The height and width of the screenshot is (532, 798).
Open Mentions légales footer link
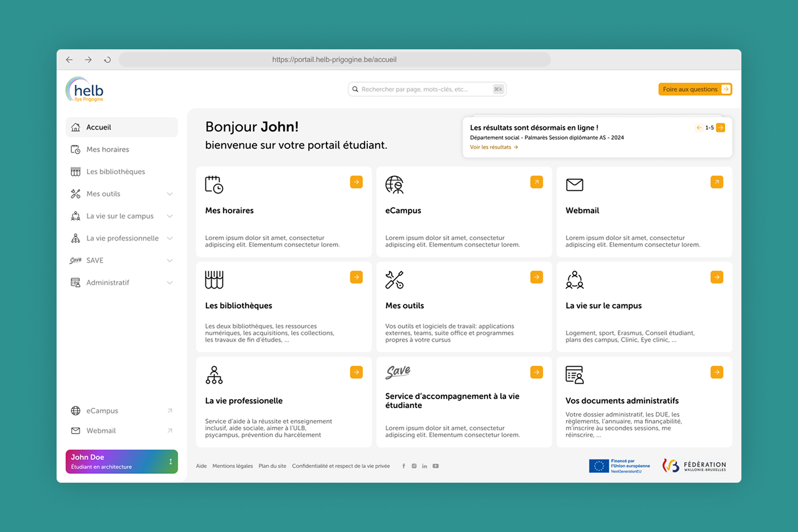tap(233, 466)
